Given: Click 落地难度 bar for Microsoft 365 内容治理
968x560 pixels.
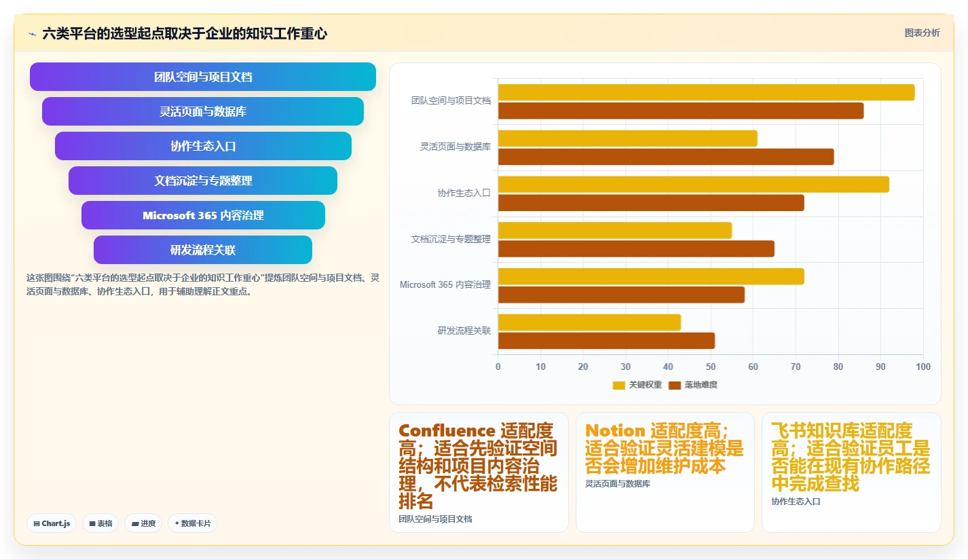Looking at the screenshot, I should point(621,295).
